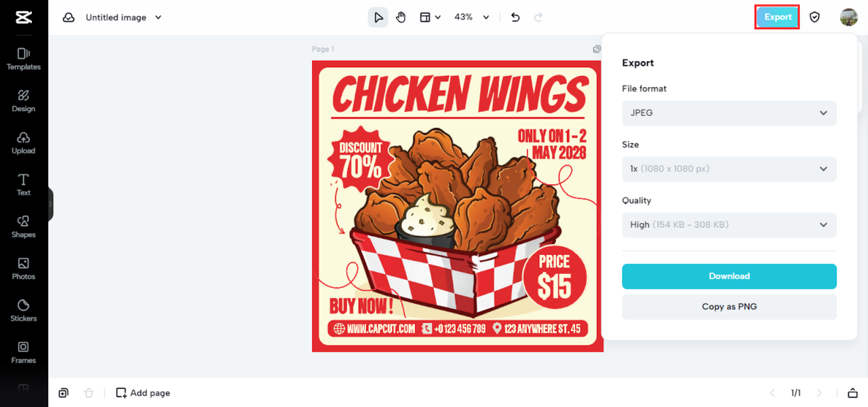The height and width of the screenshot is (407, 868).
Task: Click the Page 1 label
Action: (323, 49)
